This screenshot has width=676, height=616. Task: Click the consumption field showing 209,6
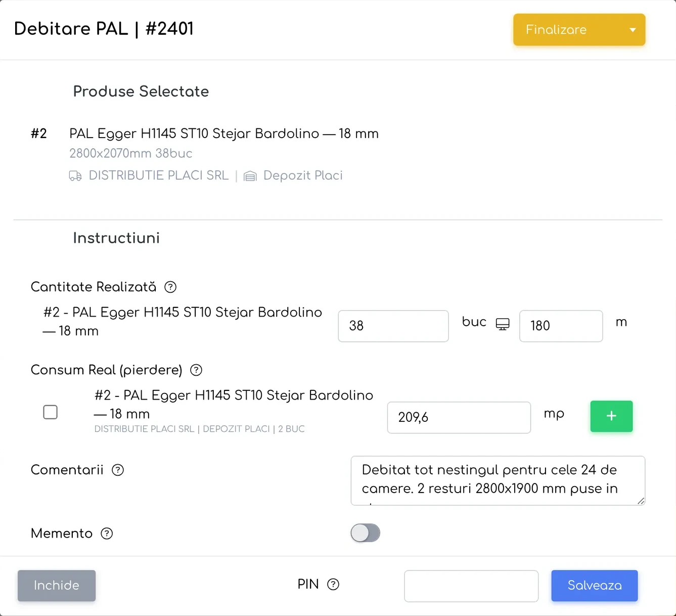tap(459, 418)
